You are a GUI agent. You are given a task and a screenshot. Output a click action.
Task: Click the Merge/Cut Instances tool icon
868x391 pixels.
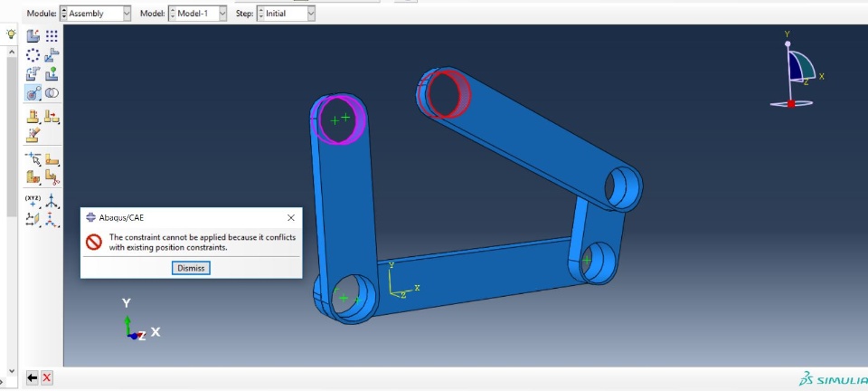(52, 92)
